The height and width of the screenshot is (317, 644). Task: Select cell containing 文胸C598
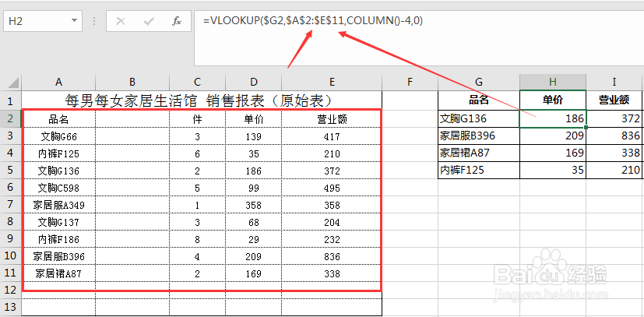(58, 188)
